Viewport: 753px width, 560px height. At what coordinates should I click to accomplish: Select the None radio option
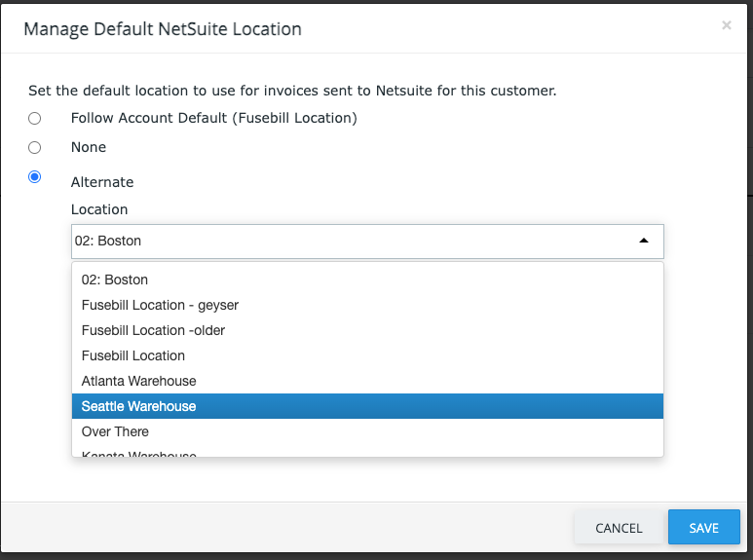pos(34,147)
